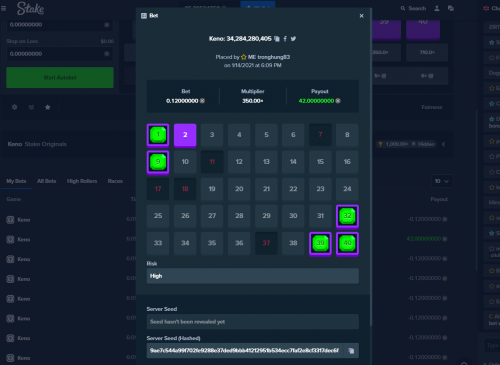The height and width of the screenshot is (365, 500).
Task: Open the hamburger menu
Action: tap(4, 8)
